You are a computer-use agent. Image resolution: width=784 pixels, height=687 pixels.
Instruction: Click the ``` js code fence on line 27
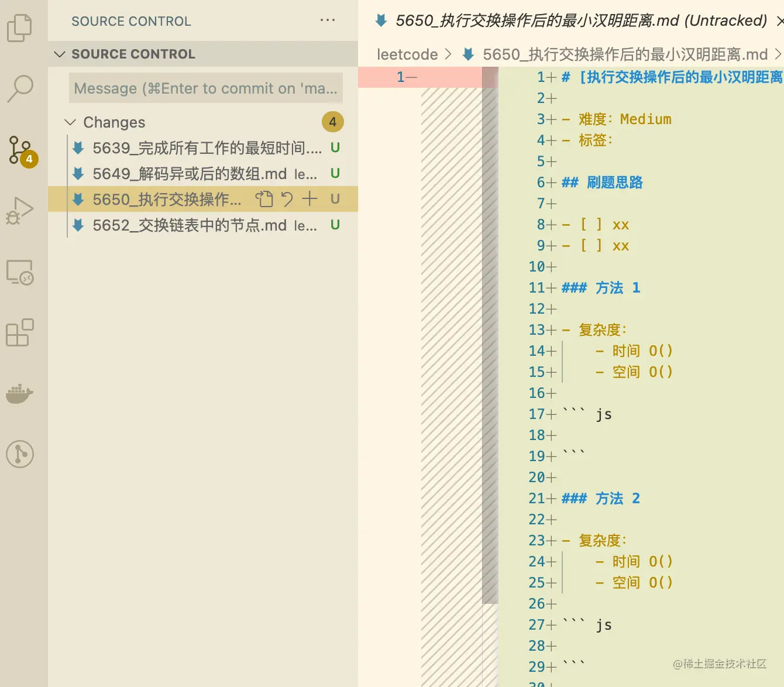(587, 625)
